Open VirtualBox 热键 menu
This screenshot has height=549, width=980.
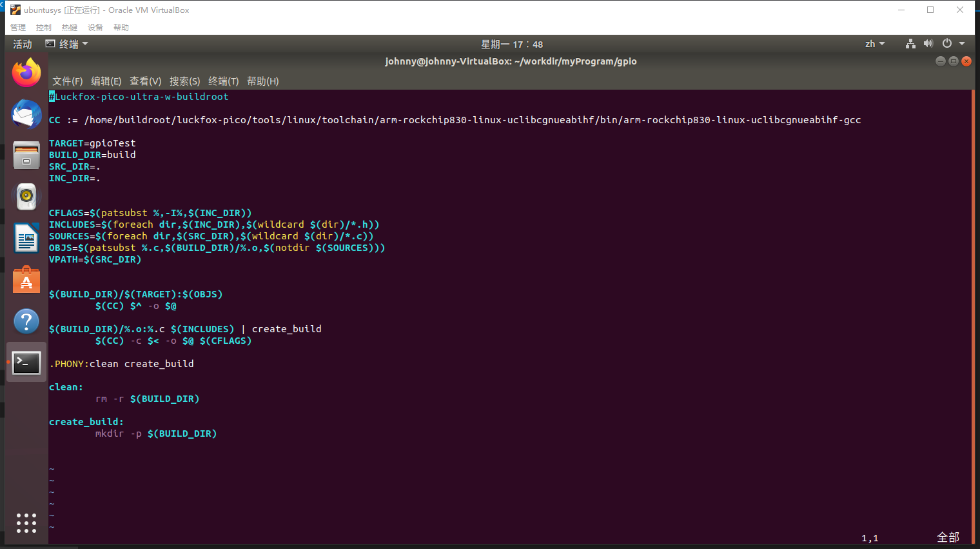click(70, 27)
